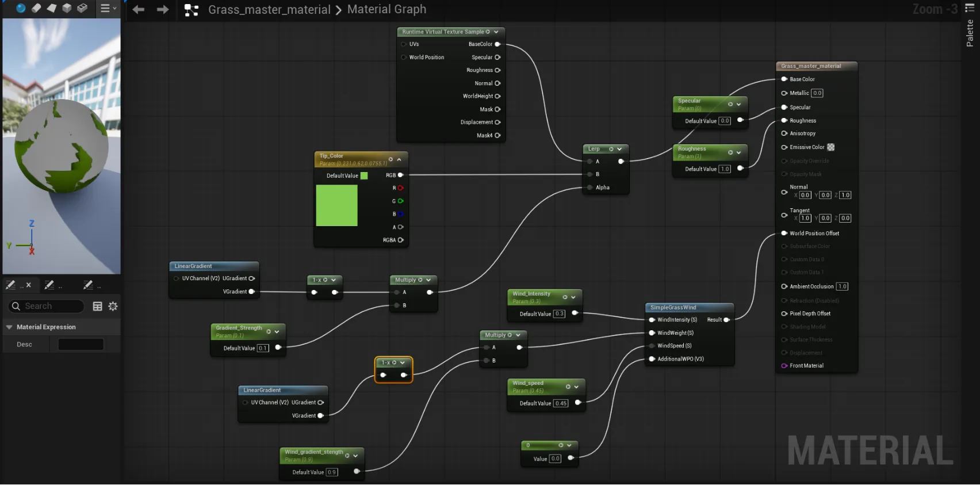Switch to the third details tab
Viewport: 980px width, 485px height.
(x=91, y=285)
